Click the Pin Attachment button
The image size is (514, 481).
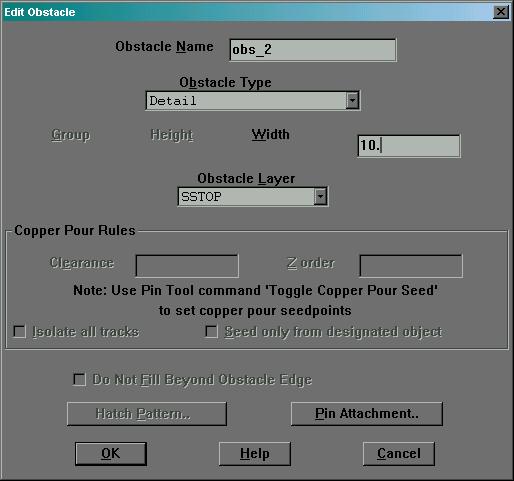pyautogui.click(x=367, y=414)
